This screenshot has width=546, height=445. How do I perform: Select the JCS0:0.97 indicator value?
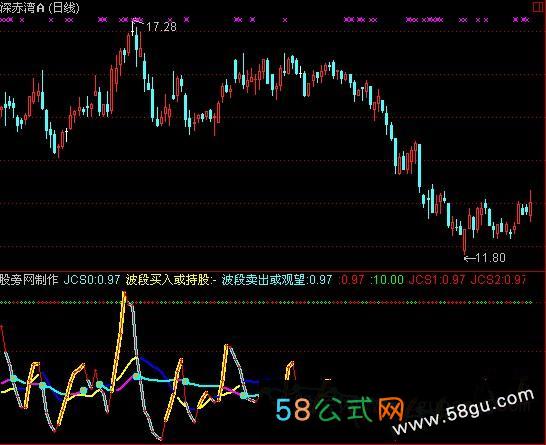click(92, 280)
